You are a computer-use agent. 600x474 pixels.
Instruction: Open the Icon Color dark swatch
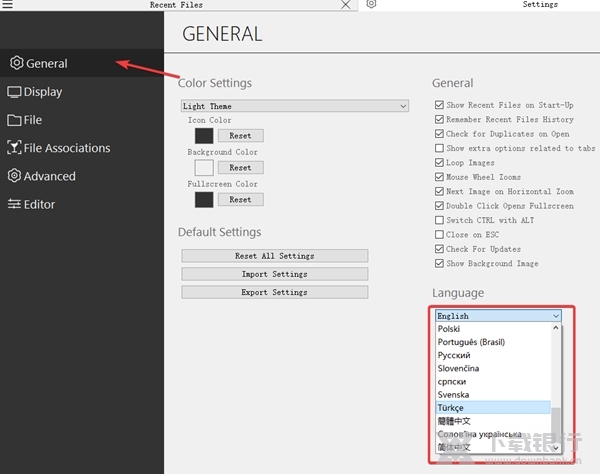(x=204, y=135)
